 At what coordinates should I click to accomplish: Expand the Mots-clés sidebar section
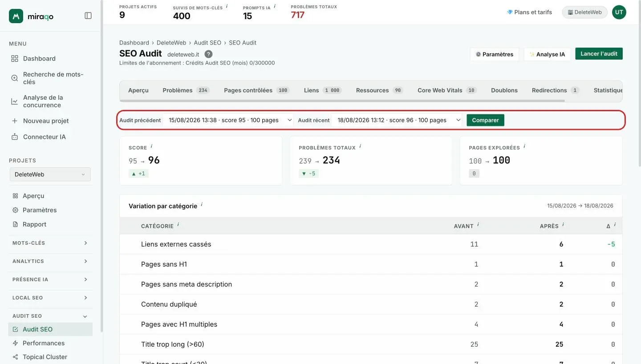pyautogui.click(x=50, y=243)
